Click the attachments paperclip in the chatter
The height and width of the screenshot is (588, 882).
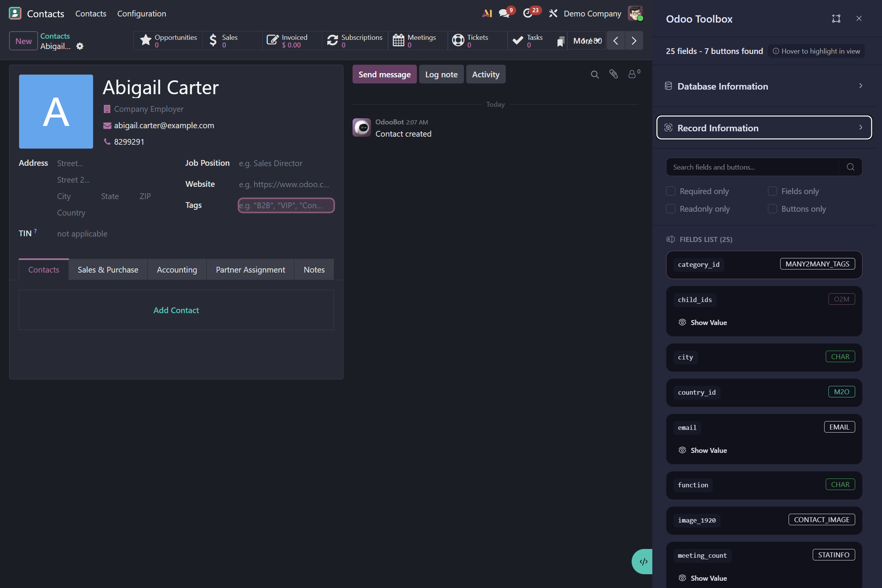(614, 74)
